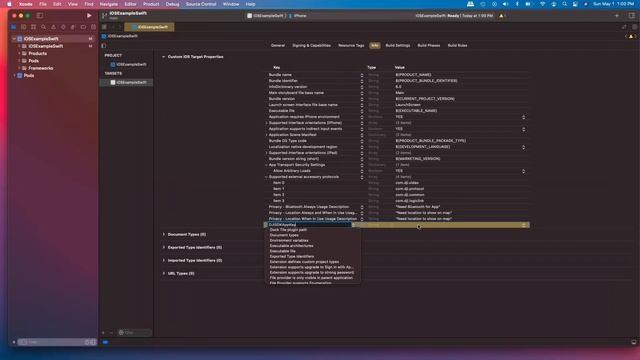Image resolution: width=640 pixels, height=360 pixels.
Task: Switch to Signing & Capabilities tab
Action: (311, 45)
